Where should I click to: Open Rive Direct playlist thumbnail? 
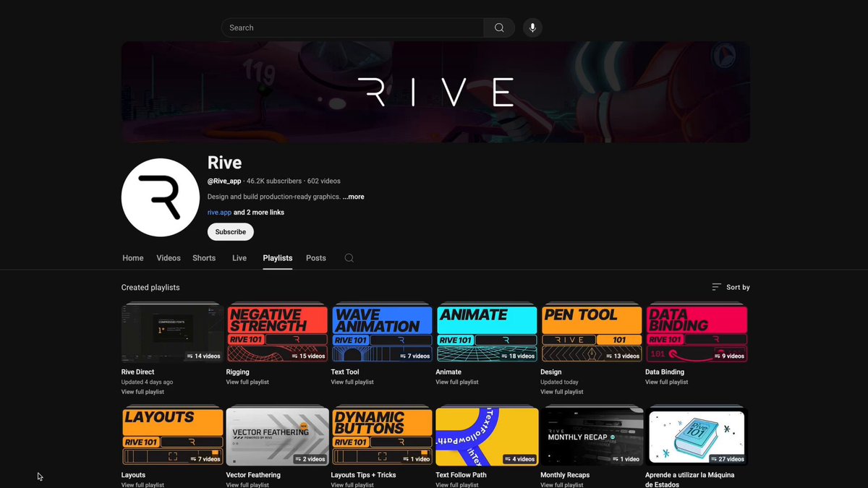tap(172, 333)
